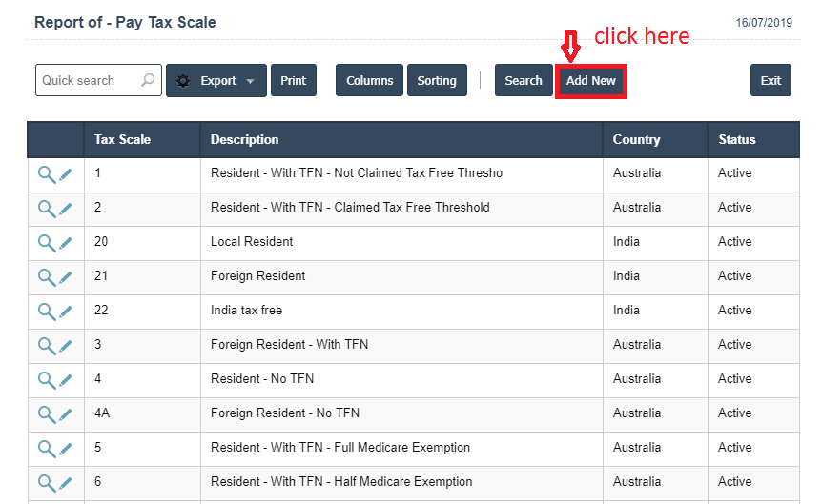The height and width of the screenshot is (504, 822).
Task: Exit the Pay Tax Scale report
Action: click(771, 81)
